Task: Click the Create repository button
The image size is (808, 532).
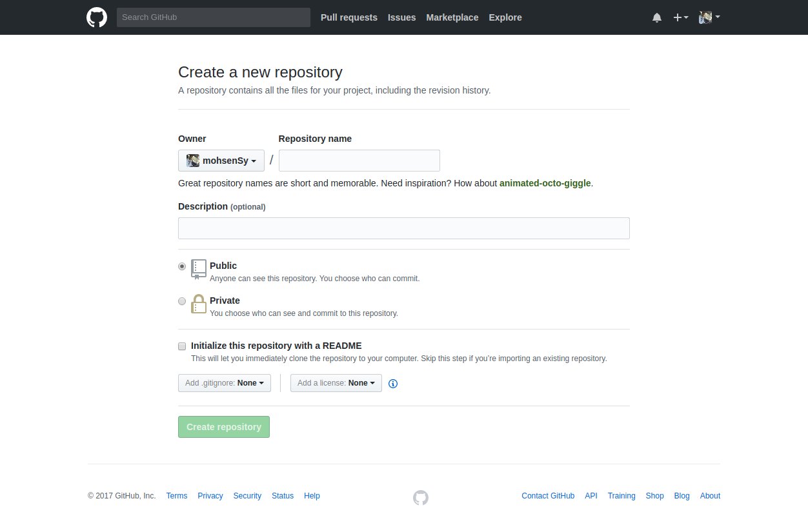Action: coord(224,427)
